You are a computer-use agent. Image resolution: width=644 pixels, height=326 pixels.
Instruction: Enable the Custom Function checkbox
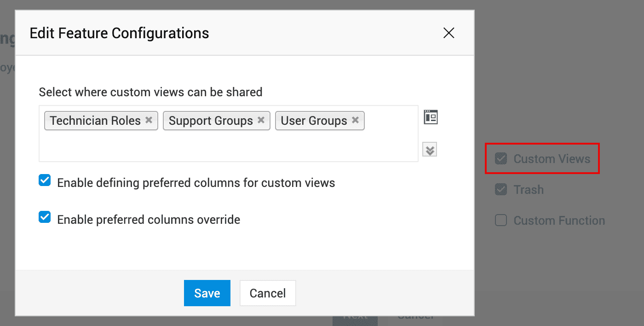[500, 221]
